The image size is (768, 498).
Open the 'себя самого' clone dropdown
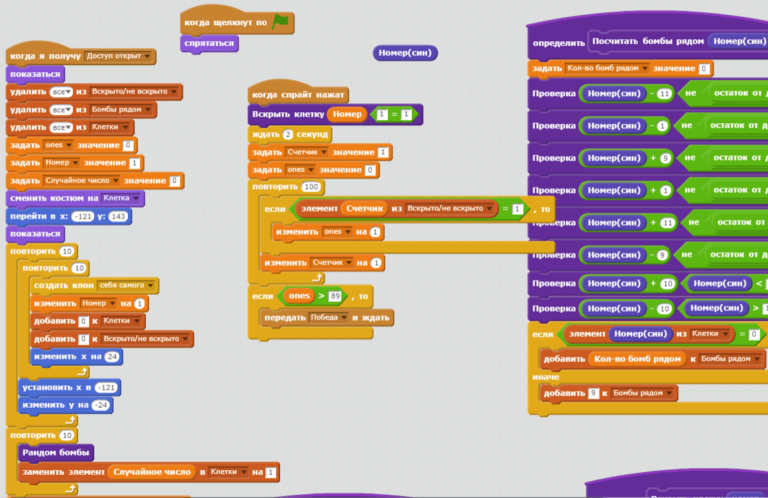click(x=151, y=285)
